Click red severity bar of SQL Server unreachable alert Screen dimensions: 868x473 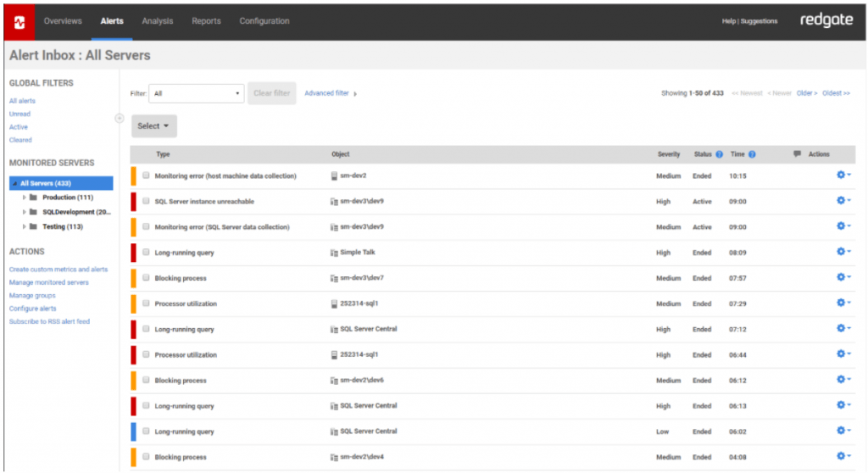pos(133,202)
